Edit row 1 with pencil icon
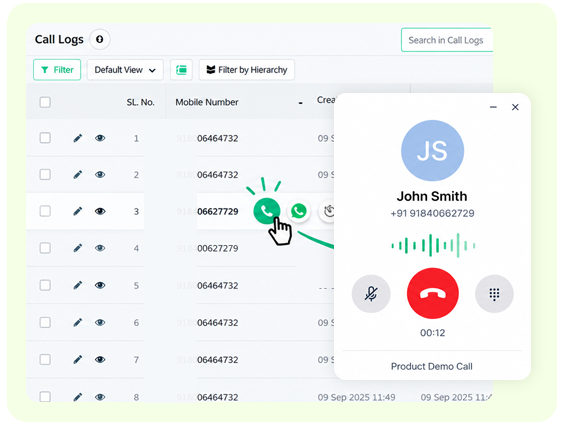This screenshot has height=425, width=562. pos(78,138)
